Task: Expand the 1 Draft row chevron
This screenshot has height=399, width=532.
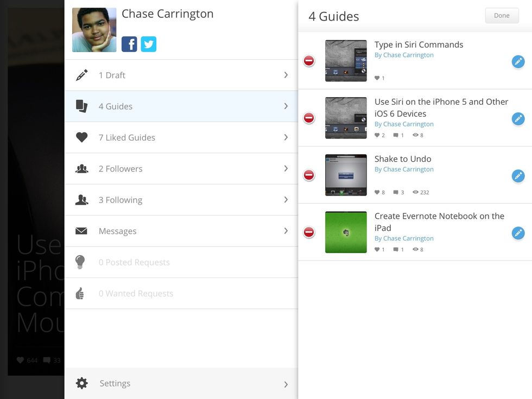Action: point(286,75)
